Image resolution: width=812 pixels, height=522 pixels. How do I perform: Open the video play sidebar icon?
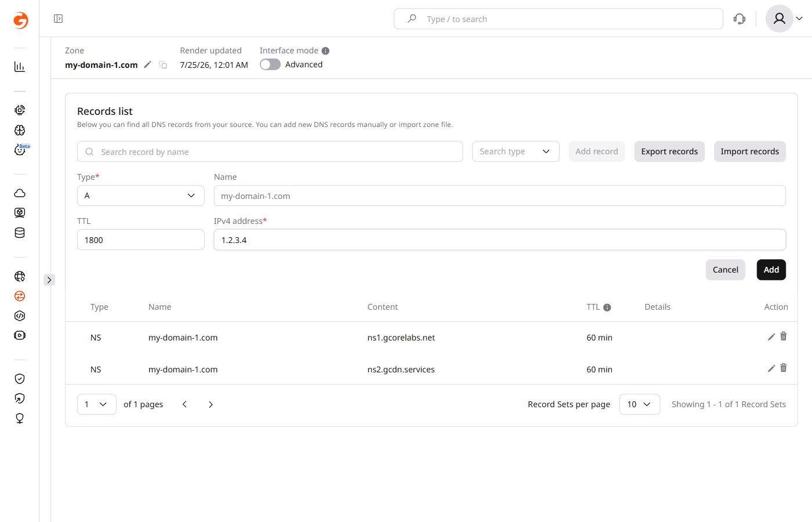20,335
